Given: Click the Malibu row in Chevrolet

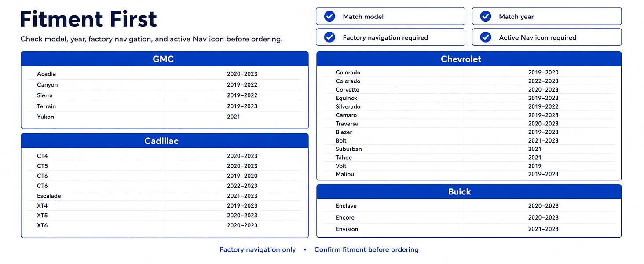Looking at the screenshot, I should (x=469, y=174).
